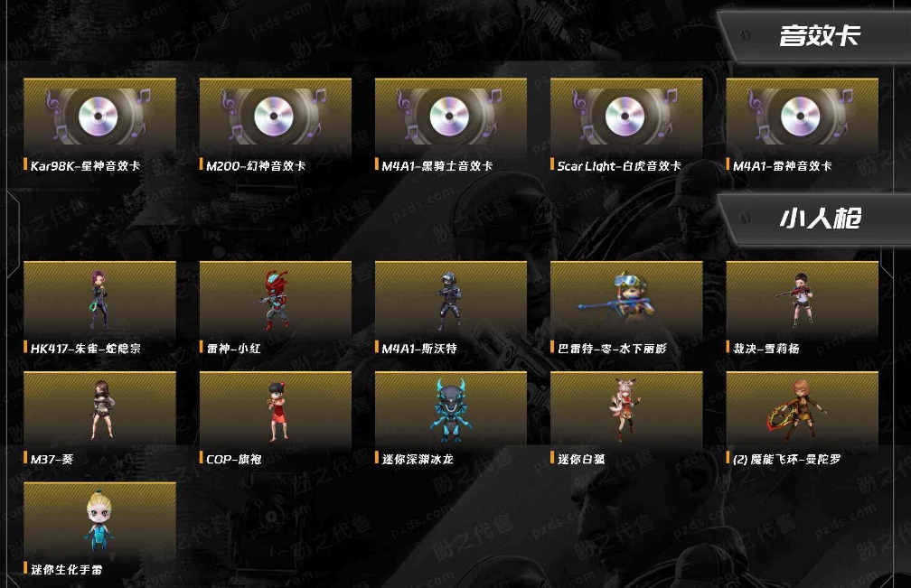Click the Kar98K-星神音效卡 text label
911x588 pixels.
click(85, 166)
